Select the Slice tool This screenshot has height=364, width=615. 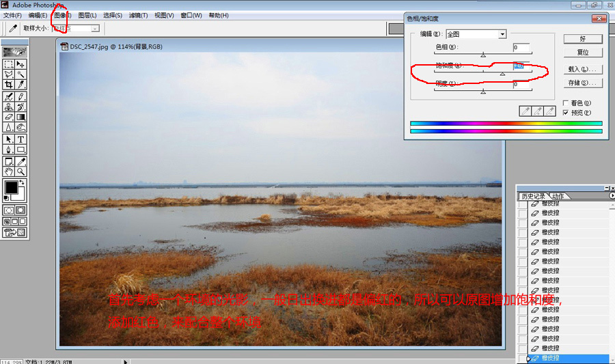[20, 84]
